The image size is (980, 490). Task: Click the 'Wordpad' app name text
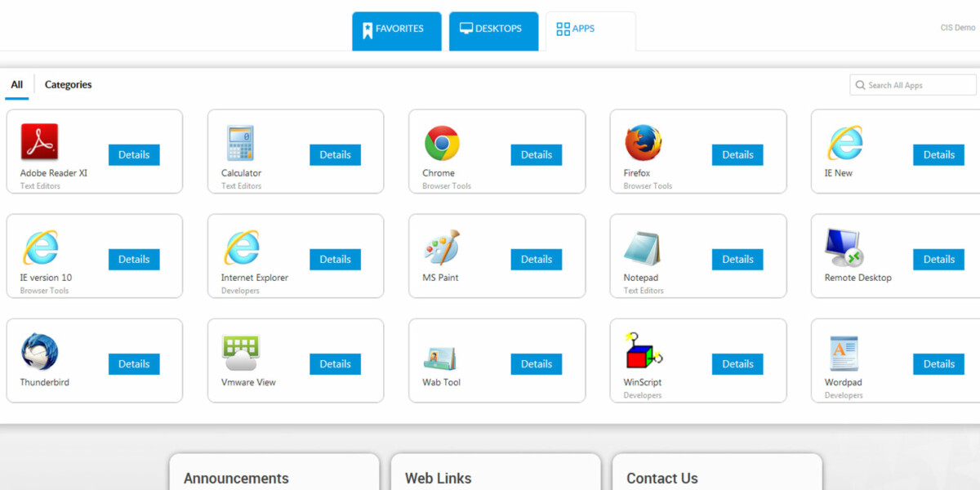point(844,382)
